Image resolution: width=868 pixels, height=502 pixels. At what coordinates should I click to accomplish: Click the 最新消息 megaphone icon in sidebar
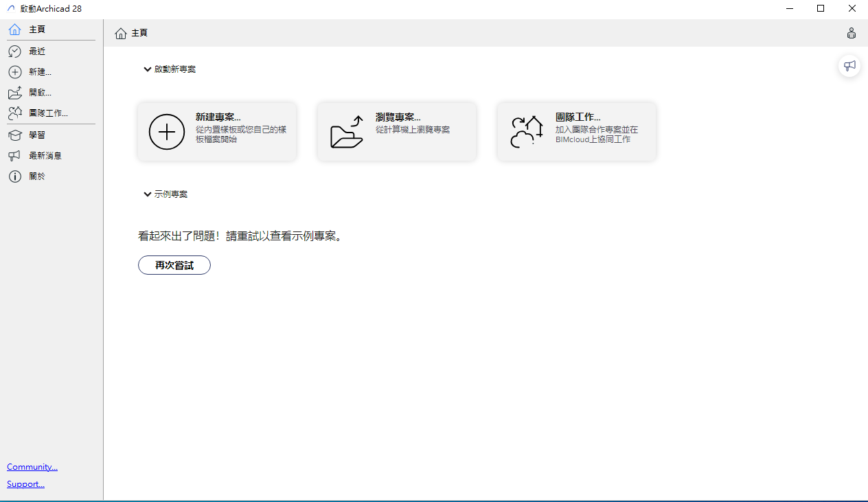tap(14, 156)
